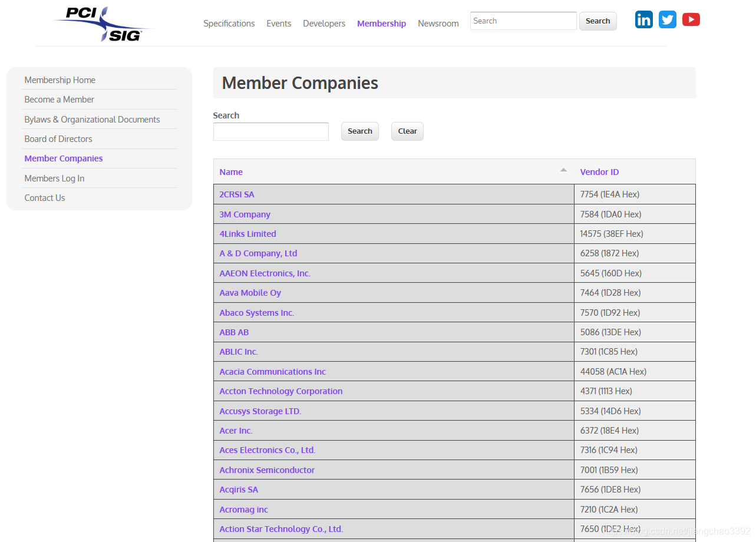Select vendor ID 5086 (13DE Hex)
The height and width of the screenshot is (542, 756).
610,332
